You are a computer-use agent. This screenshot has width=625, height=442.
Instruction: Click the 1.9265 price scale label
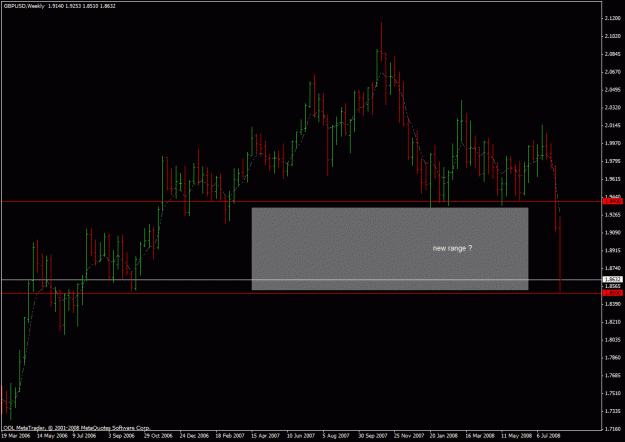click(613, 214)
